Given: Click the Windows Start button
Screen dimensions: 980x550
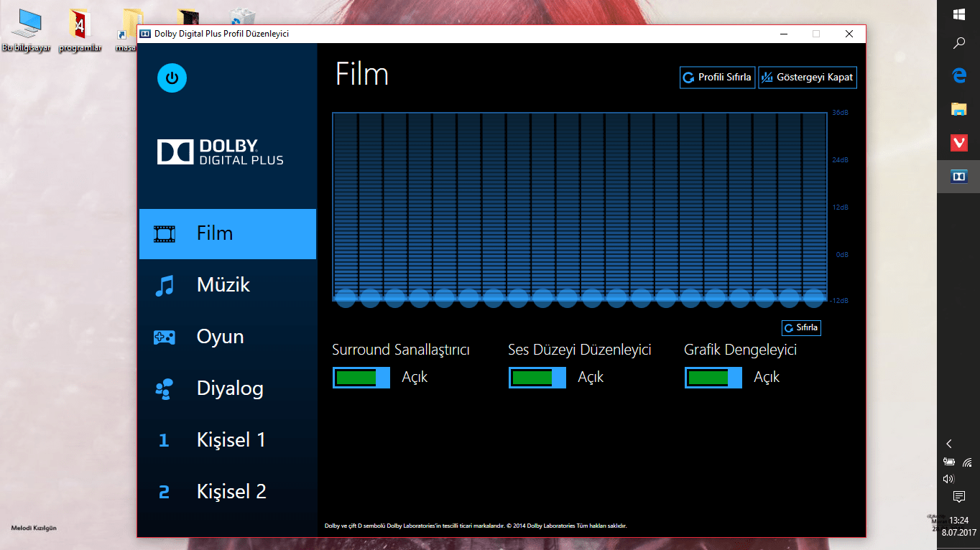Looking at the screenshot, I should click(959, 14).
